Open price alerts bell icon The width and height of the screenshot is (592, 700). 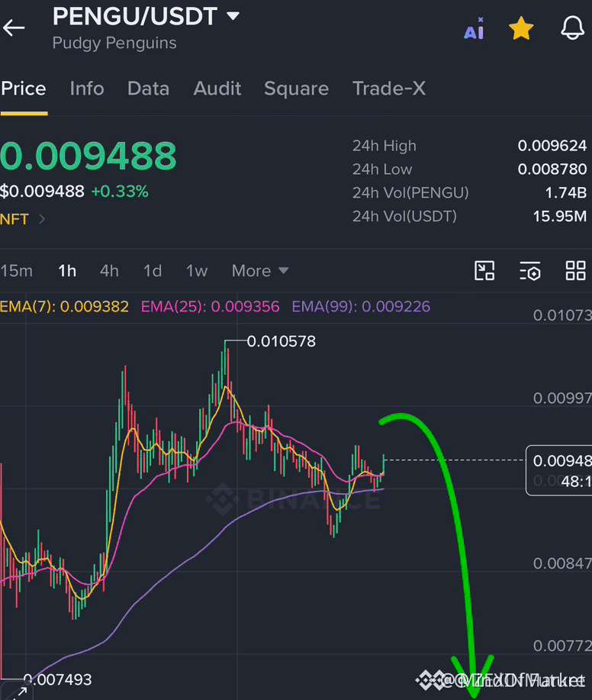[572, 28]
